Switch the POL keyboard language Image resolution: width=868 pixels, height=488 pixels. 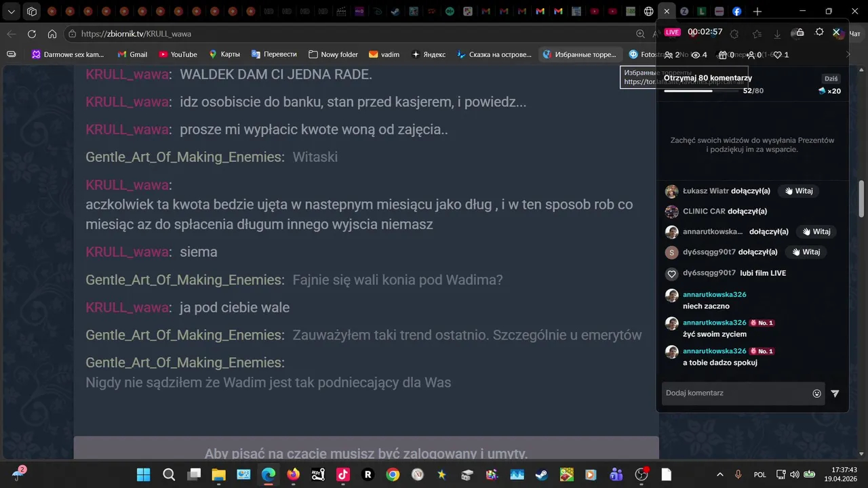(760, 474)
